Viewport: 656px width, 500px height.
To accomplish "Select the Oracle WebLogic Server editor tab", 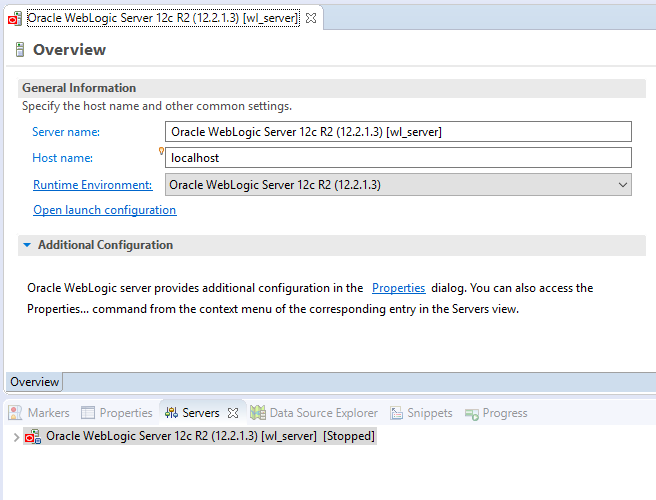I will (x=163, y=18).
